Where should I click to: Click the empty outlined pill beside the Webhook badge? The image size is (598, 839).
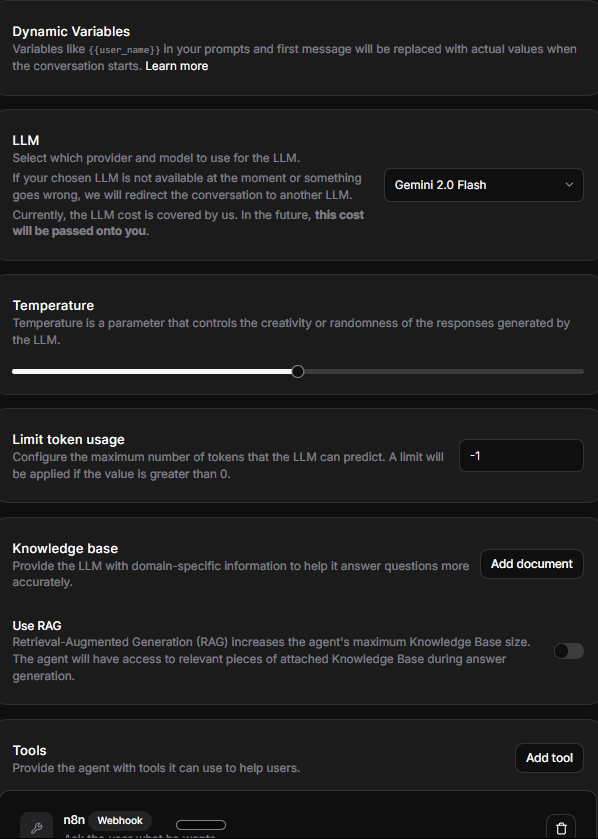[x=201, y=825]
